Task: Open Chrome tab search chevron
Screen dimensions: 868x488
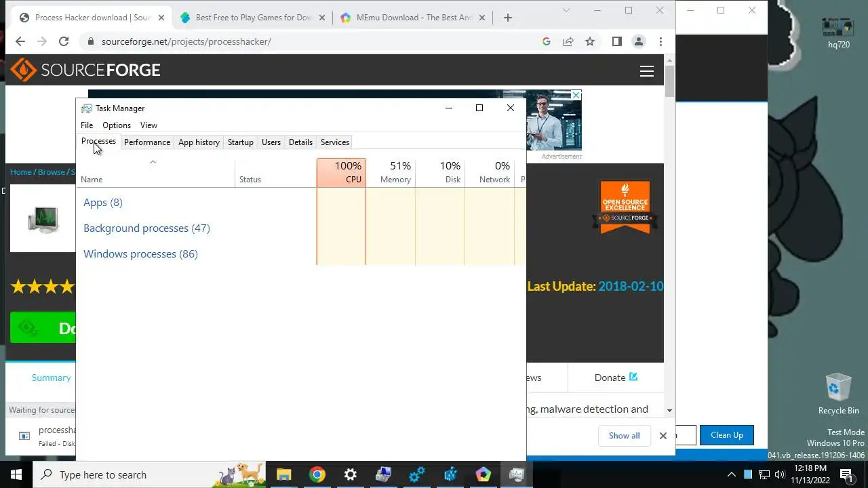Action: click(566, 10)
